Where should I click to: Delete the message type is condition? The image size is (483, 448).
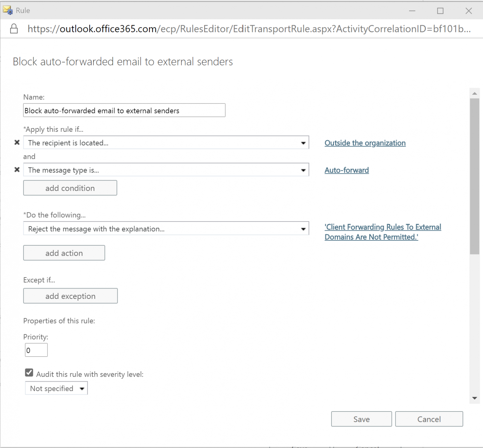17,170
